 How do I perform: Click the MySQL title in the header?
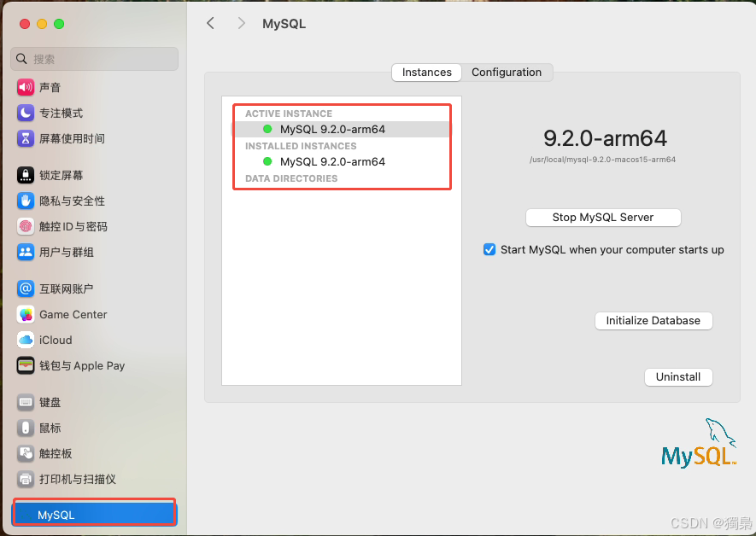click(x=284, y=24)
